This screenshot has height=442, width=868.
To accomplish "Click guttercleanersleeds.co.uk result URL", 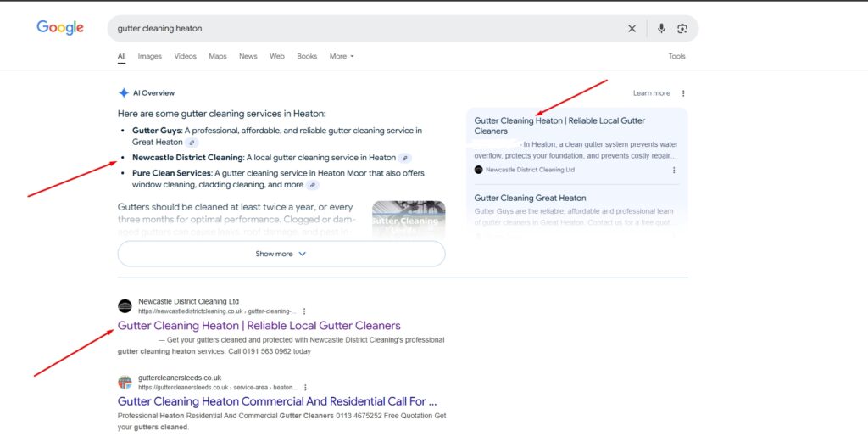I will (x=218, y=387).
